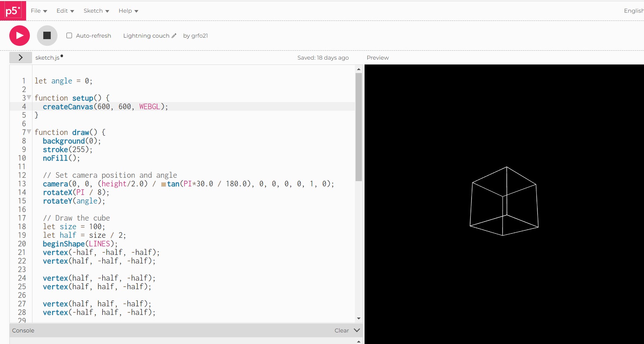Screen dimensions: 644x344
Task: Edit sketch name with pencil icon
Action: [x=173, y=36]
